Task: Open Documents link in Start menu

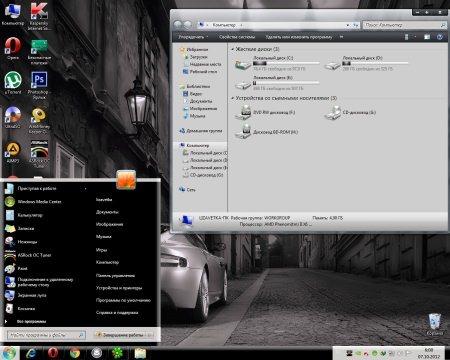Action: [x=107, y=212]
